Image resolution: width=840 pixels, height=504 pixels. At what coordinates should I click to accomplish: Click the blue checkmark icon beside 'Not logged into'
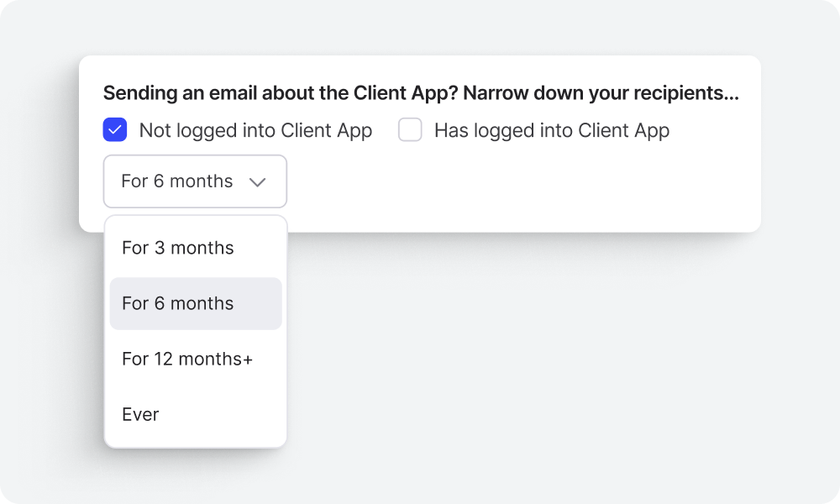click(x=116, y=130)
